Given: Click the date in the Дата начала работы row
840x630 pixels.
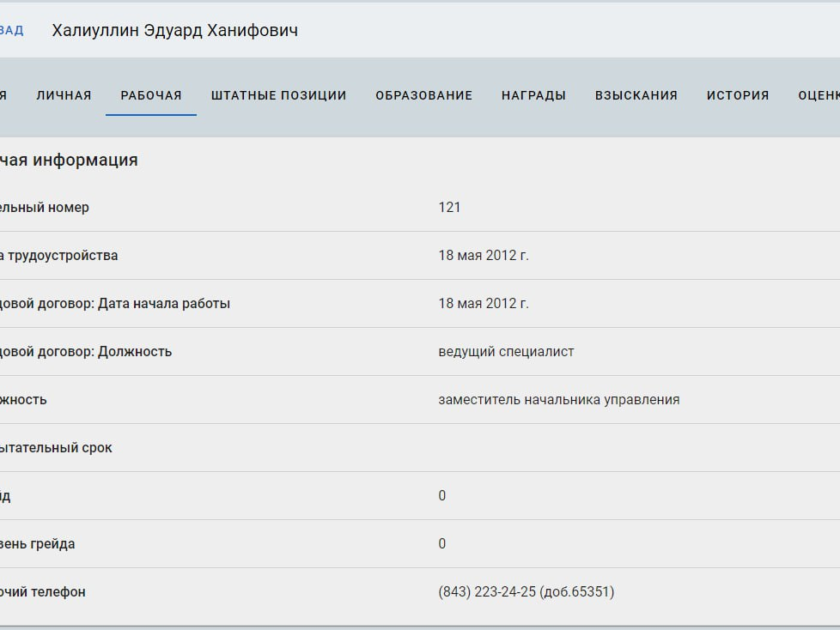Looking at the screenshot, I should tap(484, 303).
